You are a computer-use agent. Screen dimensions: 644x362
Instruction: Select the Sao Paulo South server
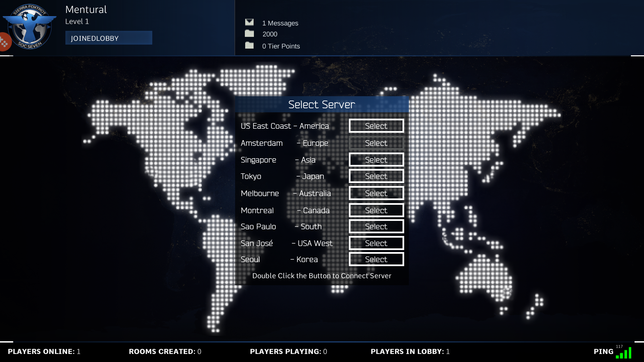[x=376, y=227]
